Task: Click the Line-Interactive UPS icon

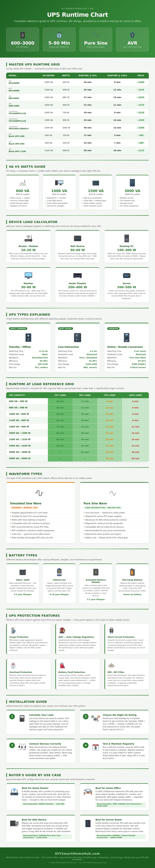Action: coord(77,337)
